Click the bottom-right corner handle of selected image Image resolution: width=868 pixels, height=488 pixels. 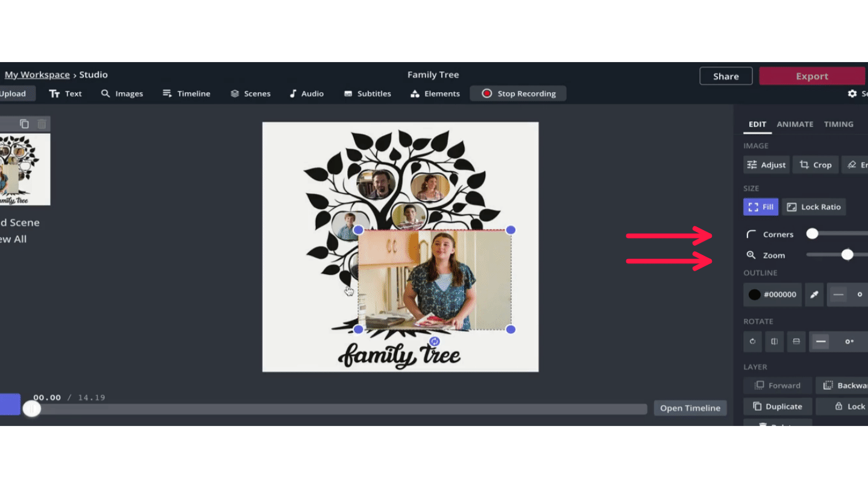click(511, 329)
